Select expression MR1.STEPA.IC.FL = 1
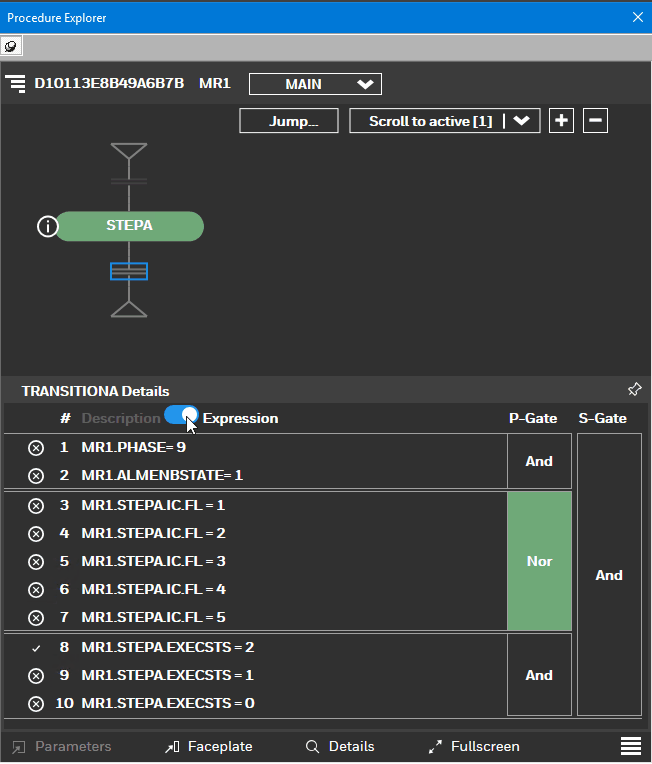652x764 pixels. point(153,505)
